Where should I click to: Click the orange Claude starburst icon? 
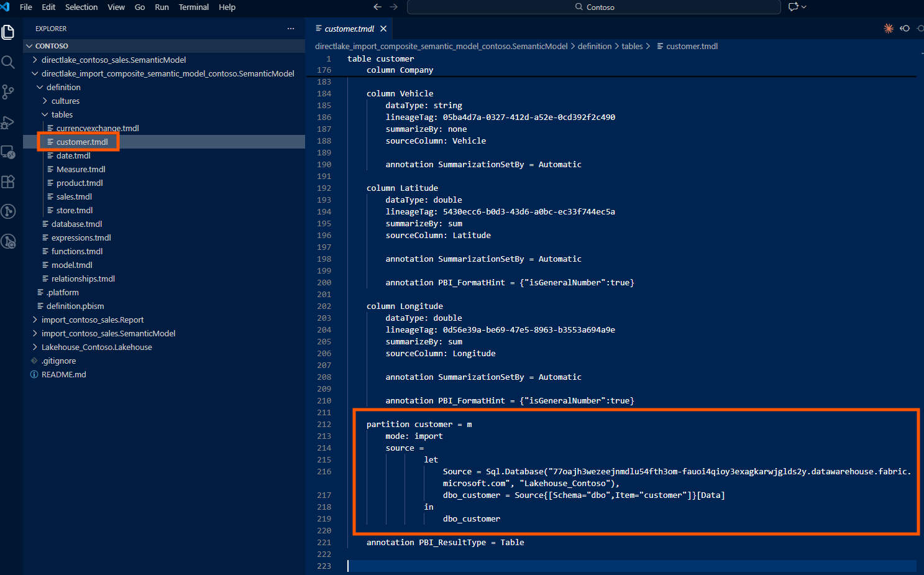[x=889, y=28]
